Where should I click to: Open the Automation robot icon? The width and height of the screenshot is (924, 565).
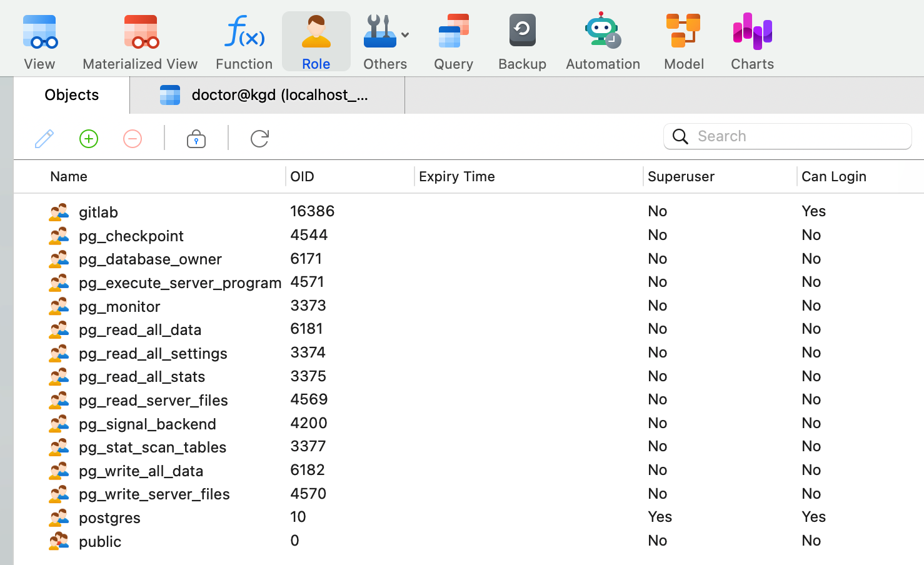coord(603,30)
